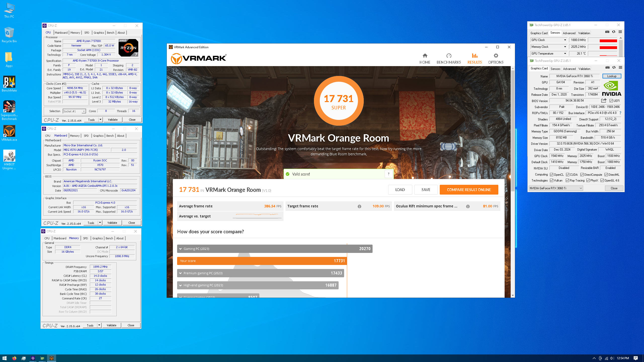Click the Average vs. target frame graph
This screenshot has width=644, height=362.
click(257, 216)
